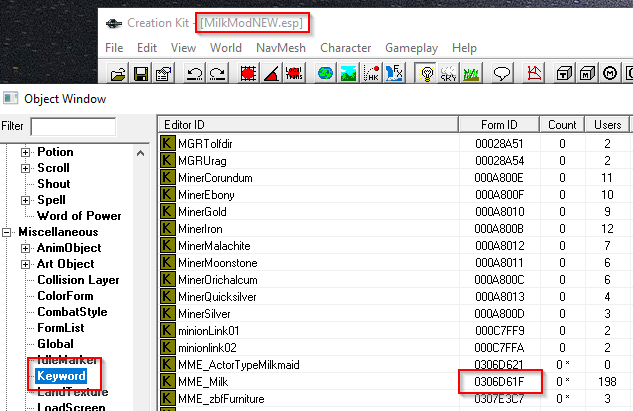The height and width of the screenshot is (411, 633).
Task: Select the MME_Milk keyword row
Action: (394, 382)
